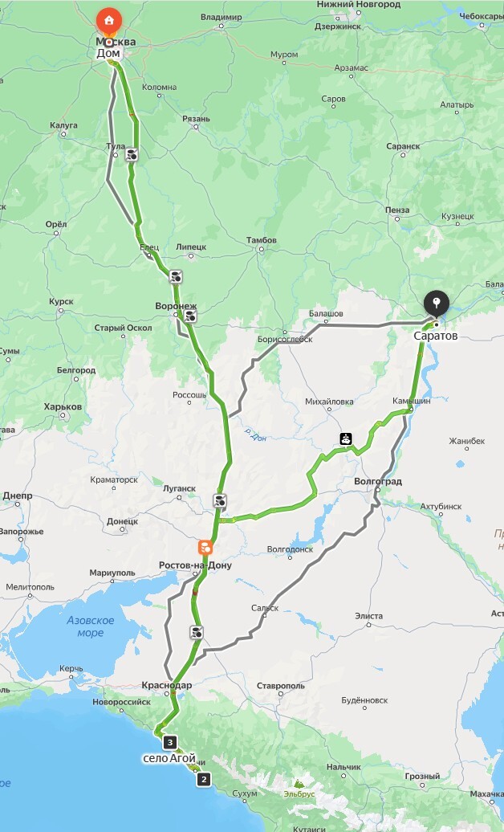Click the road event icon between Елец and Воронеж
The height and width of the screenshot is (832, 504).
click(x=176, y=276)
